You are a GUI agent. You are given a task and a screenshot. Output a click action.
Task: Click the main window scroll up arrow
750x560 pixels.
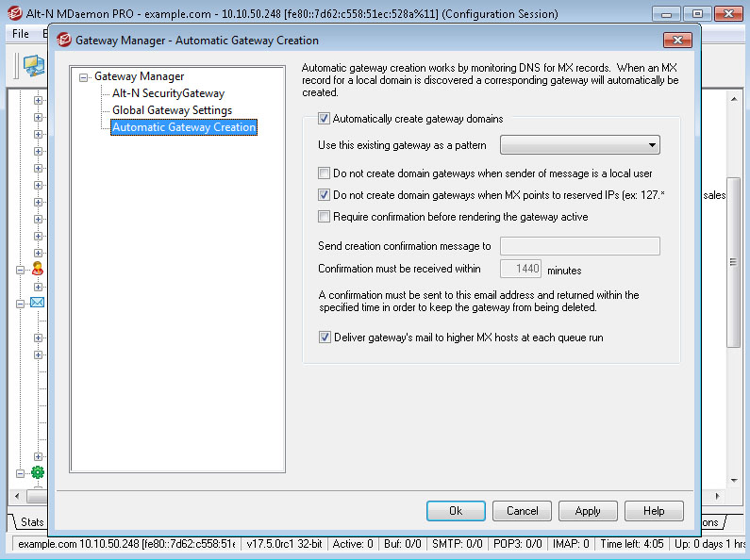(734, 99)
